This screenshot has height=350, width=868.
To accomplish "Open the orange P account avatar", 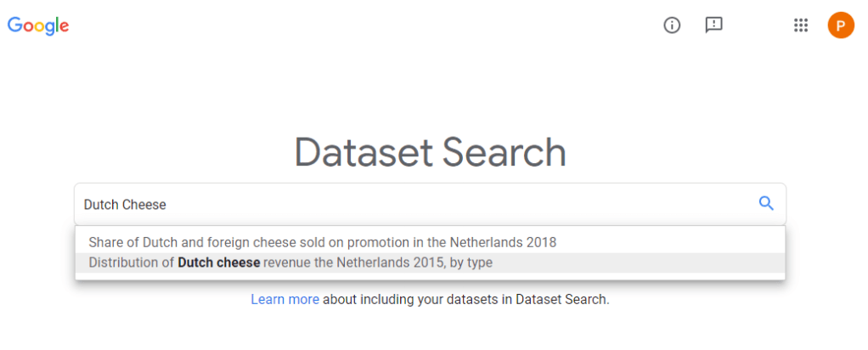I will (x=841, y=25).
